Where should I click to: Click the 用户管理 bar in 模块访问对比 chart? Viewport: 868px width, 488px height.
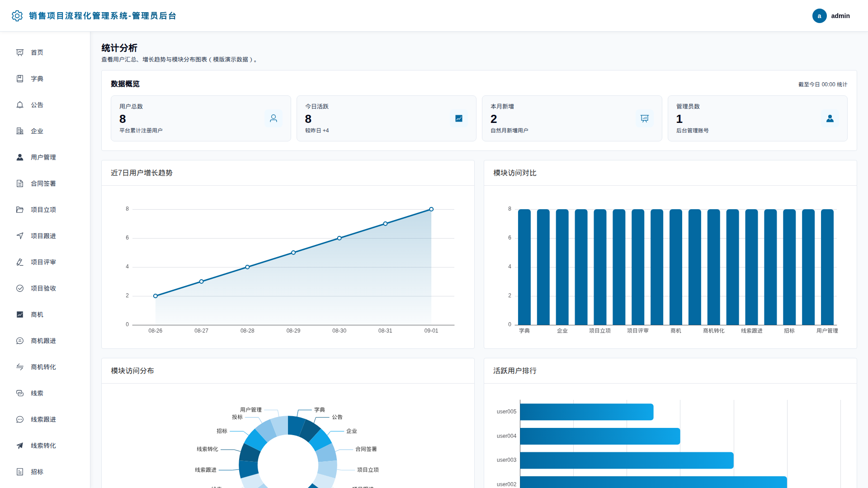coord(827,267)
